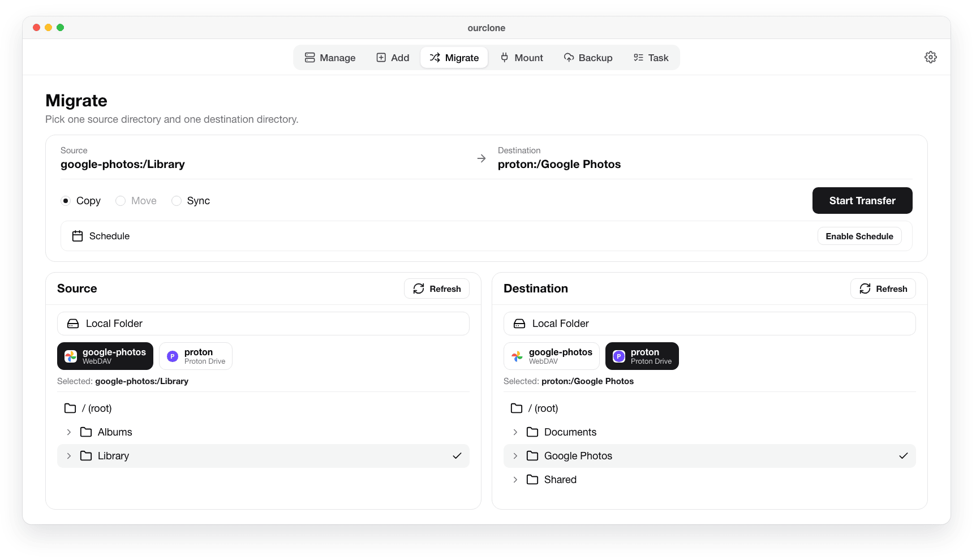Click the Mount tab plug icon
This screenshot has height=560, width=976.
click(x=505, y=58)
